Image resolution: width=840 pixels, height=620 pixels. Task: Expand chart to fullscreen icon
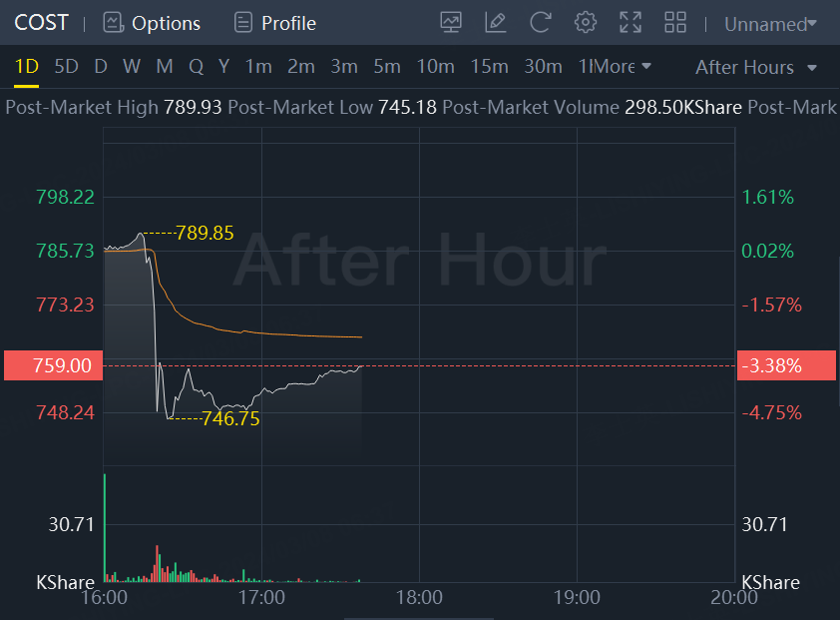630,22
